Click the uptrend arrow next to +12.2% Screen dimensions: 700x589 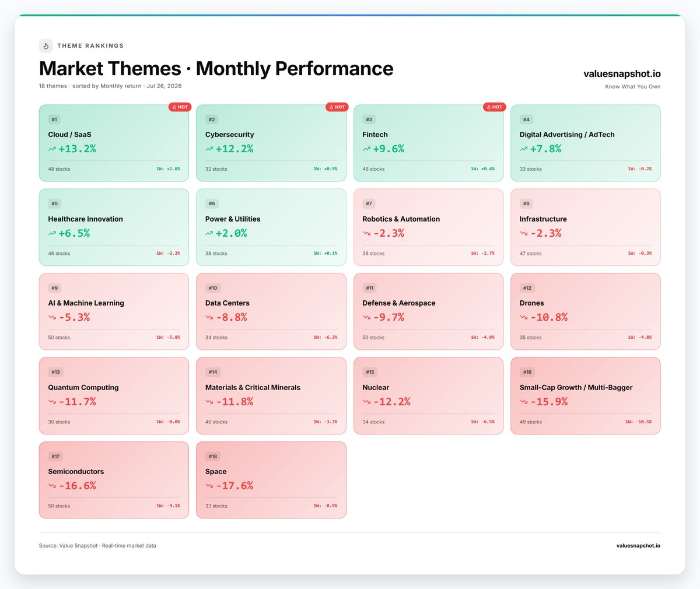click(209, 149)
